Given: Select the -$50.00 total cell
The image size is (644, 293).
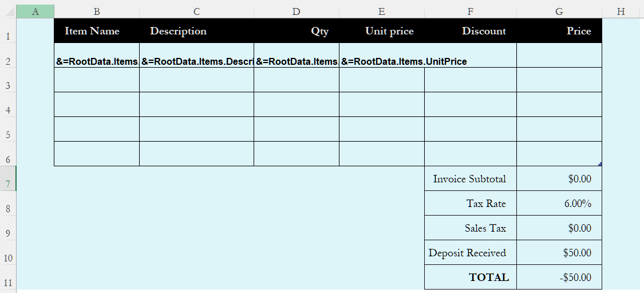Looking at the screenshot, I should click(559, 278).
